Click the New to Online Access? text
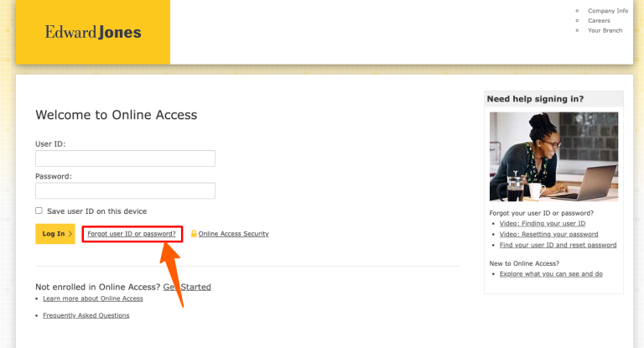644x348 pixels. click(524, 263)
